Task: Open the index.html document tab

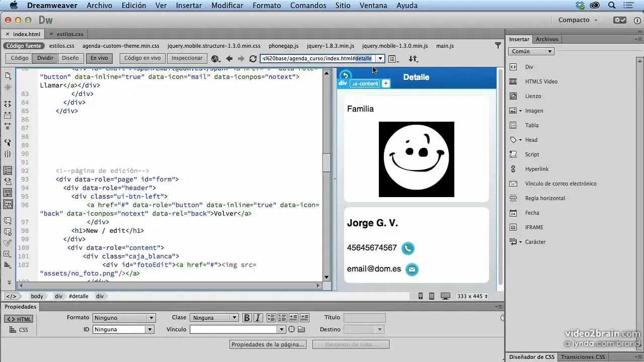Action: [x=23, y=34]
